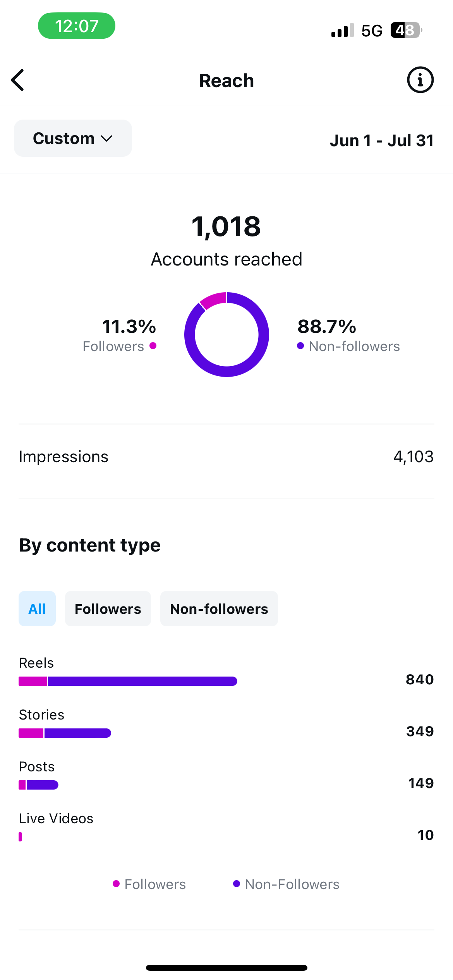Image resolution: width=453 pixels, height=980 pixels.
Task: Tap the battery indicator in status bar
Action: pyautogui.click(x=406, y=30)
